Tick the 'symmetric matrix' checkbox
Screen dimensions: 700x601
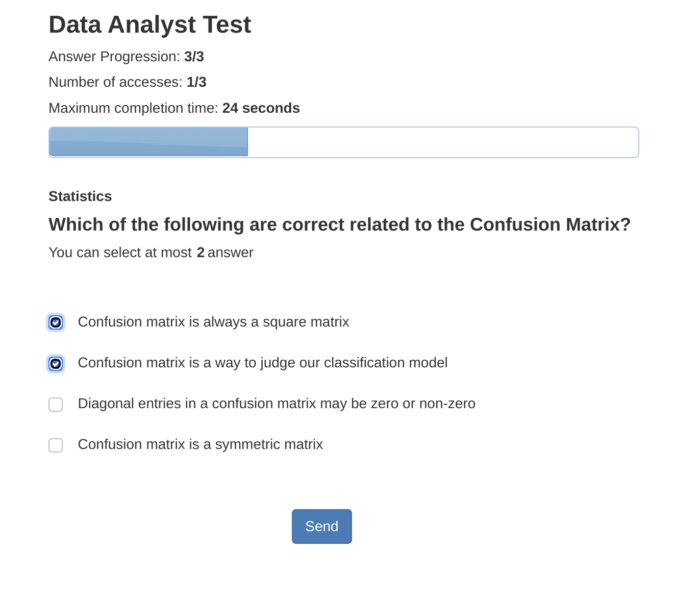[56, 445]
